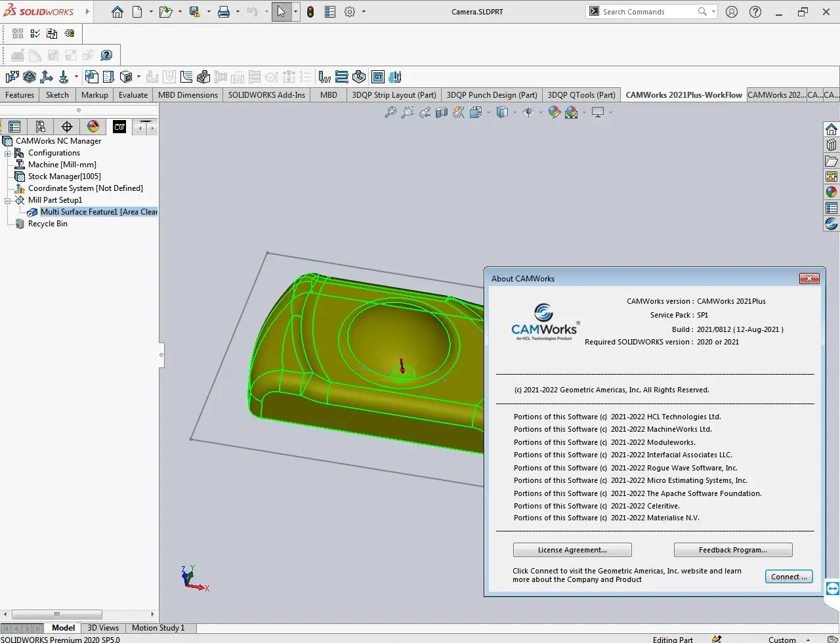
Task: Switch to the MBD Dimensions tab
Action: coord(188,94)
